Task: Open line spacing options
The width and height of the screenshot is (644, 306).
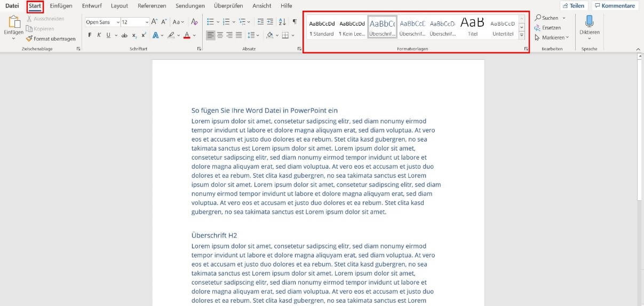Action: point(254,35)
